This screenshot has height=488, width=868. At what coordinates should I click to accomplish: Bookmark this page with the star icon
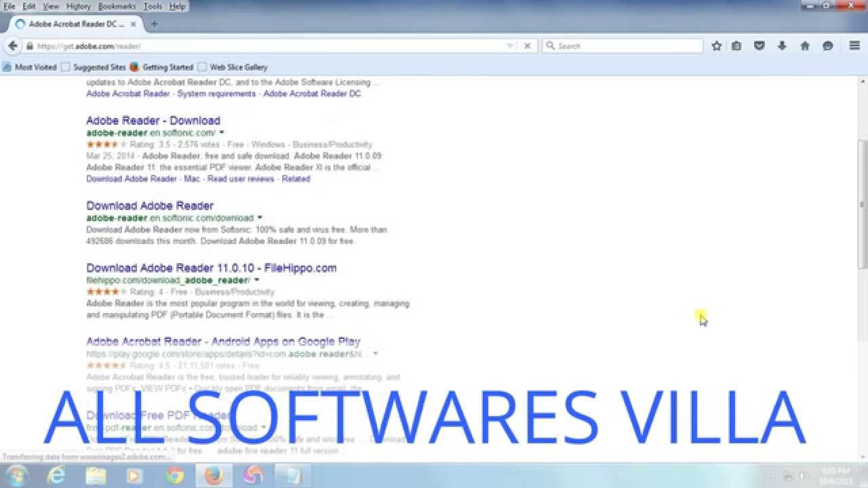click(x=716, y=46)
